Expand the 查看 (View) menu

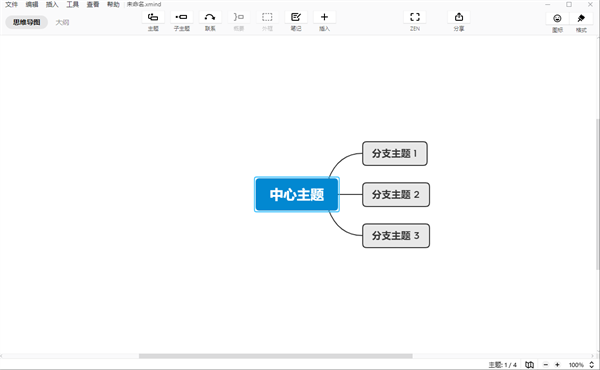tap(93, 4)
